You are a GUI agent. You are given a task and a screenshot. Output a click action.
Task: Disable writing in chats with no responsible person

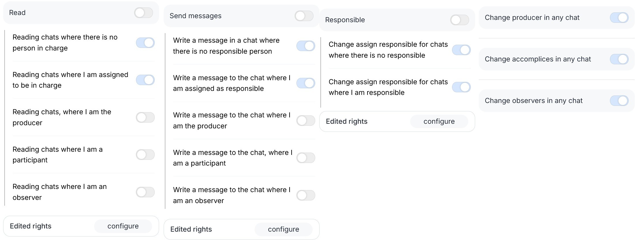click(x=306, y=46)
